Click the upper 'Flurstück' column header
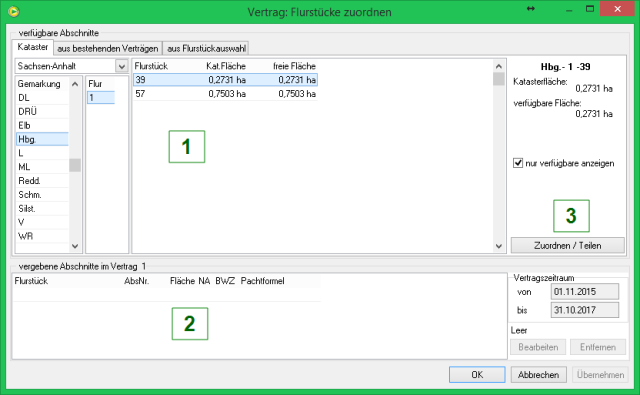Viewport: 640px width, 395px height. tap(151, 66)
